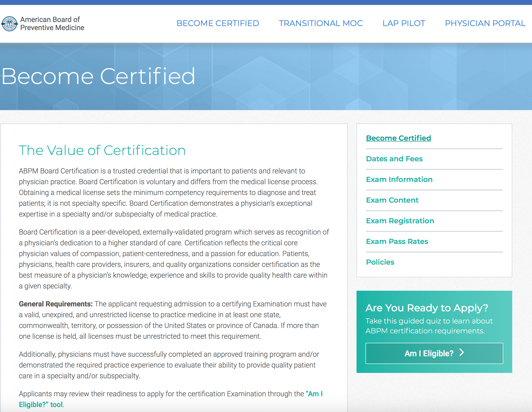Open the BECOME CERTIFIED menu
Viewport: 532px width, 412px height.
[x=218, y=23]
